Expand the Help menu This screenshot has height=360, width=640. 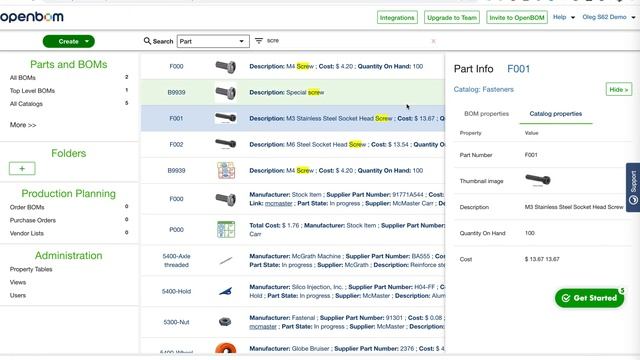coord(564,17)
